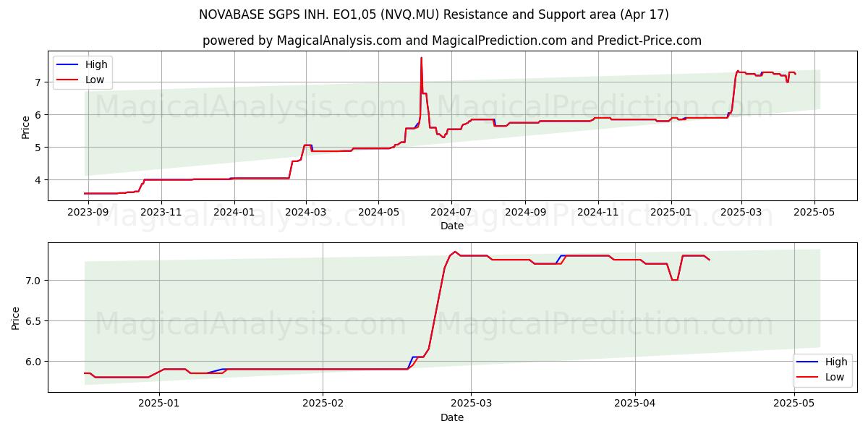This screenshot has width=868, height=434.
Task: Click the 2025-04 date tick label
Action: (635, 404)
